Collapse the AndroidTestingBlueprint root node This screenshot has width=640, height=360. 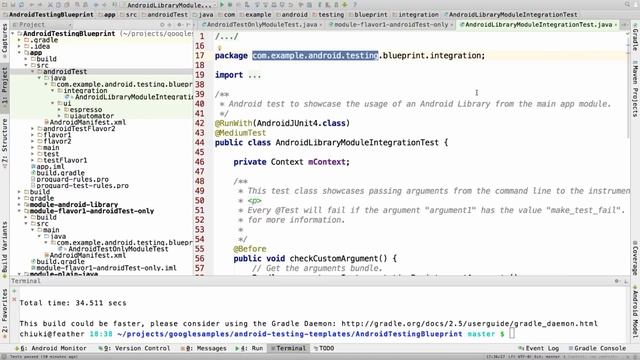13,33
